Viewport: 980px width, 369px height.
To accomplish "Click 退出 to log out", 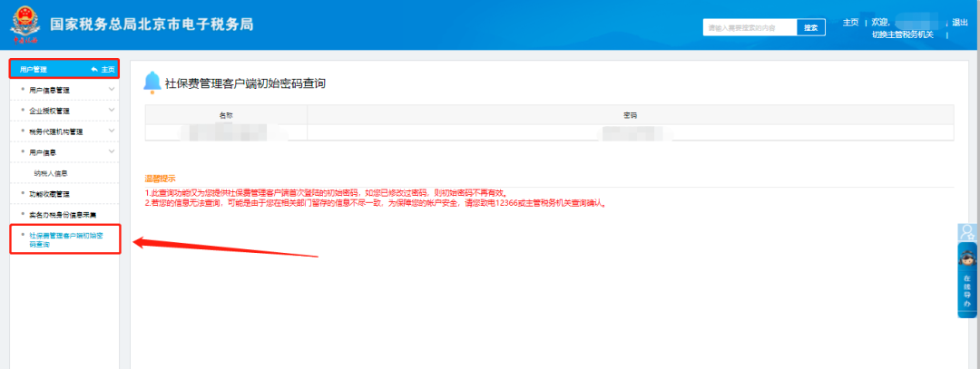I will [960, 22].
